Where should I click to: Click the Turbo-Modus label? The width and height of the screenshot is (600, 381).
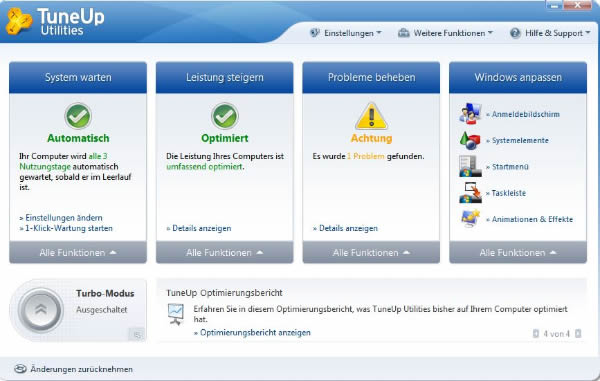(105, 293)
